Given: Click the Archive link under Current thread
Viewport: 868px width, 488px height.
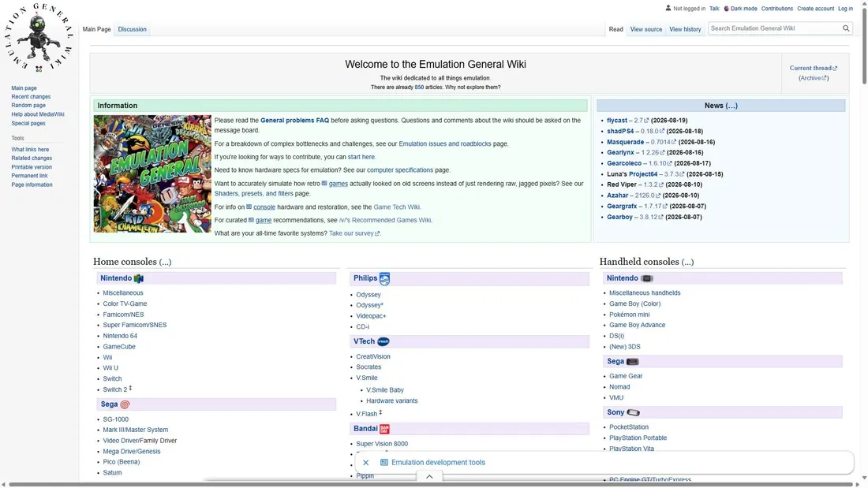Looking at the screenshot, I should pos(811,79).
